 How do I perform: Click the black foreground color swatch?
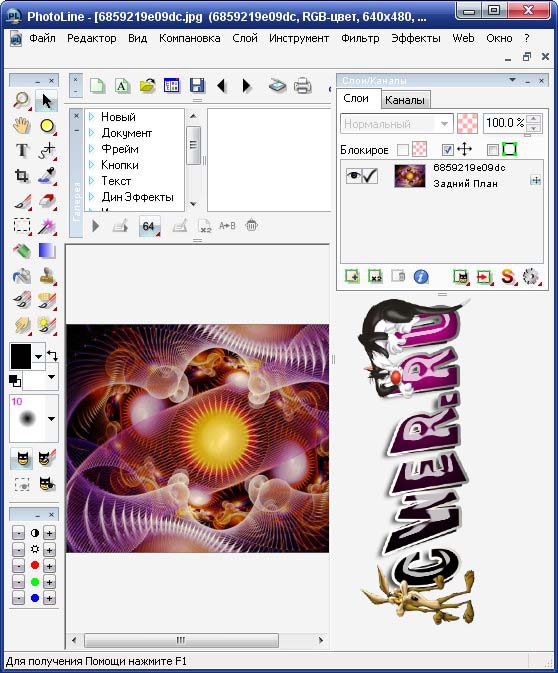click(21, 356)
